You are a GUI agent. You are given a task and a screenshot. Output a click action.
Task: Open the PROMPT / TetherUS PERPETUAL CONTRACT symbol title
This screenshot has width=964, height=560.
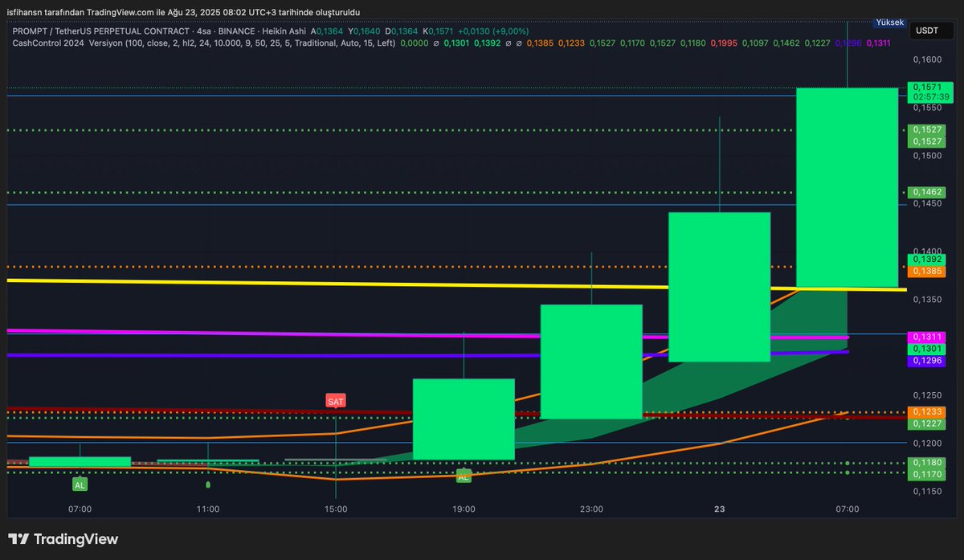coord(103,31)
